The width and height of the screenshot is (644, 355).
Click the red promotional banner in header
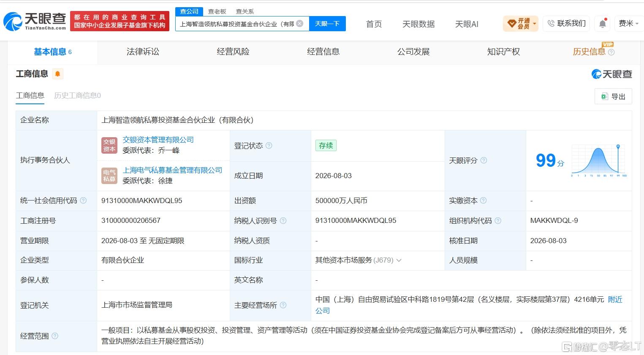point(120,21)
